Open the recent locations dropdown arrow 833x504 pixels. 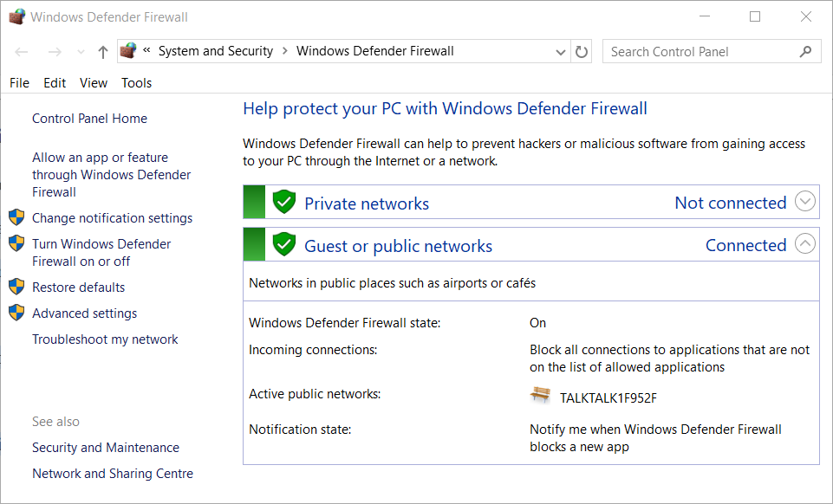[81, 52]
